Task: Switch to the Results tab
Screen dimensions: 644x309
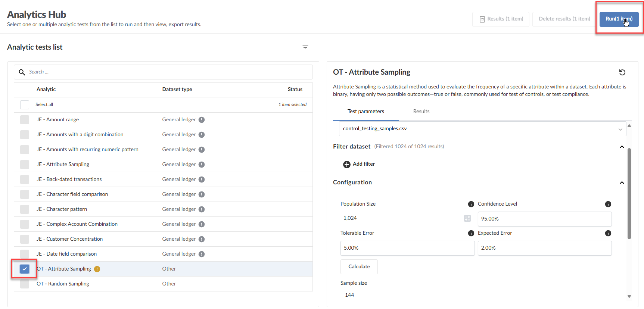Action: pos(421,112)
